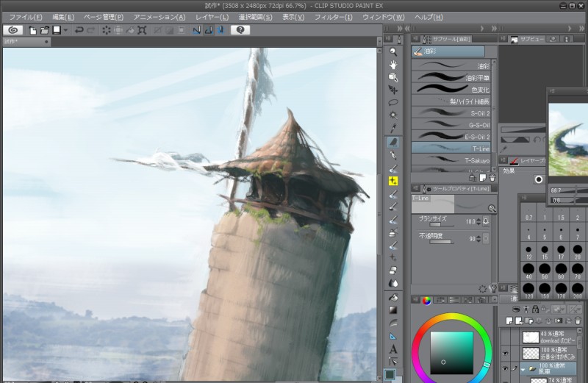
Task: Open the dropdown arrow next to Save icon
Action: pos(65,30)
